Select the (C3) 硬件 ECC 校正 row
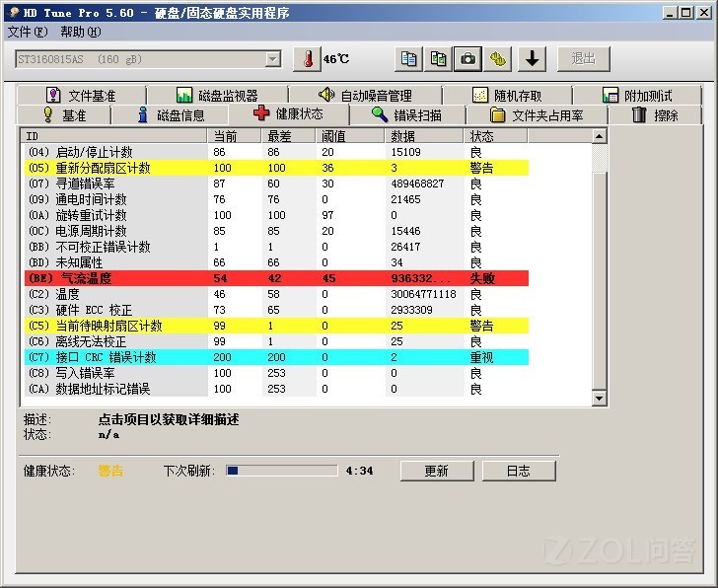Image resolution: width=718 pixels, height=588 pixels. point(276,310)
